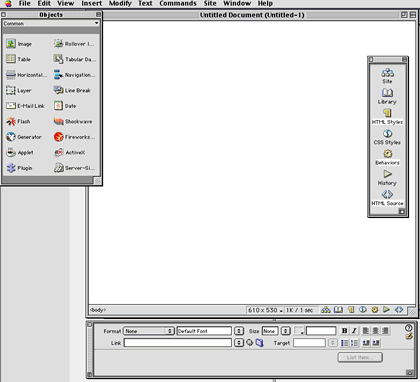Open the Apple menu
The height and width of the screenshot is (382, 420).
click(8, 3)
